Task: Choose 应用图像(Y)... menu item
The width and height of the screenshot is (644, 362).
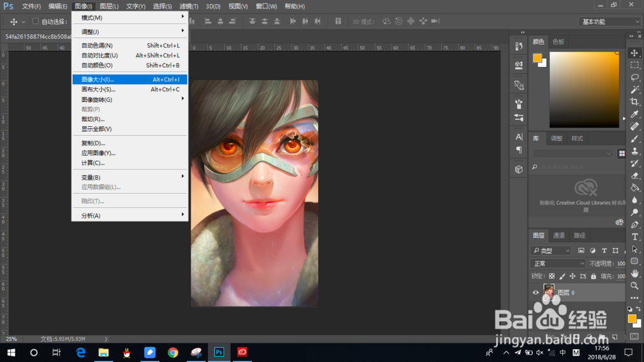Action: (130, 153)
